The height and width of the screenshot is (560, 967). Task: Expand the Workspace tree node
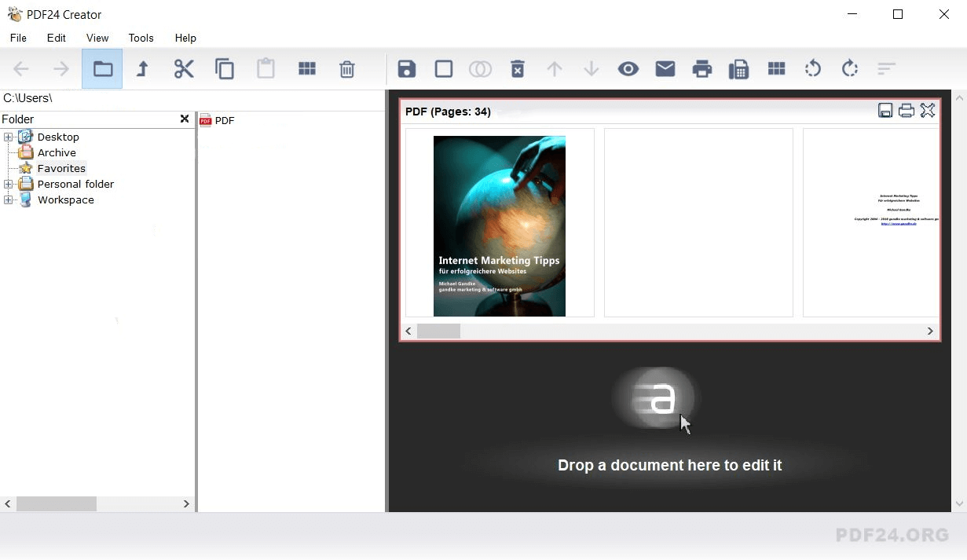coord(9,200)
